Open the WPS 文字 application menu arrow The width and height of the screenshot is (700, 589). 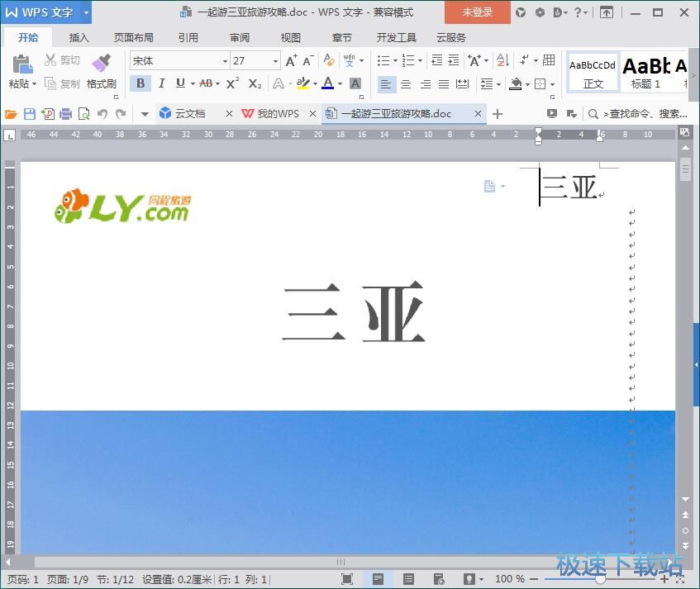[x=86, y=12]
